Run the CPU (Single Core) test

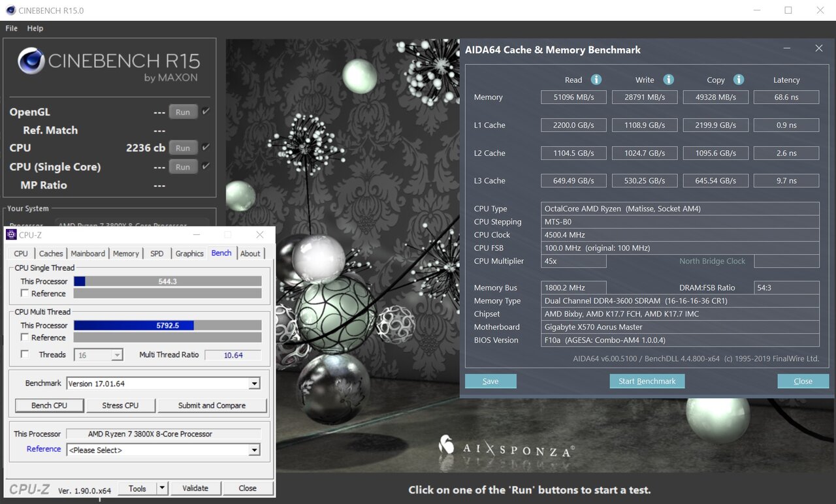[183, 166]
